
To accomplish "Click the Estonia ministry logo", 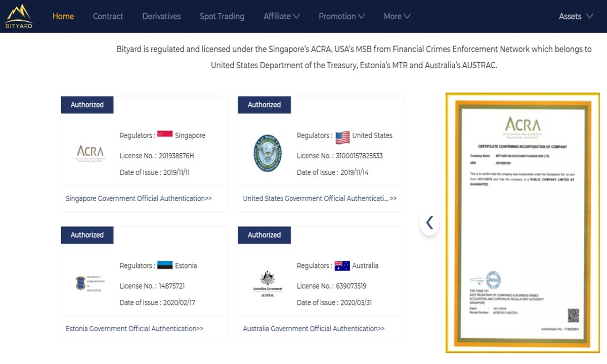I will click(90, 283).
